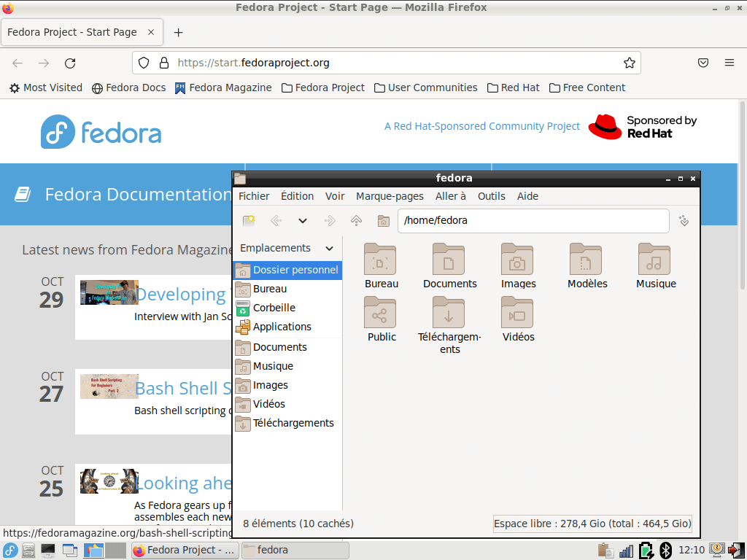Select the Documents folder icon in main pane

(x=449, y=260)
